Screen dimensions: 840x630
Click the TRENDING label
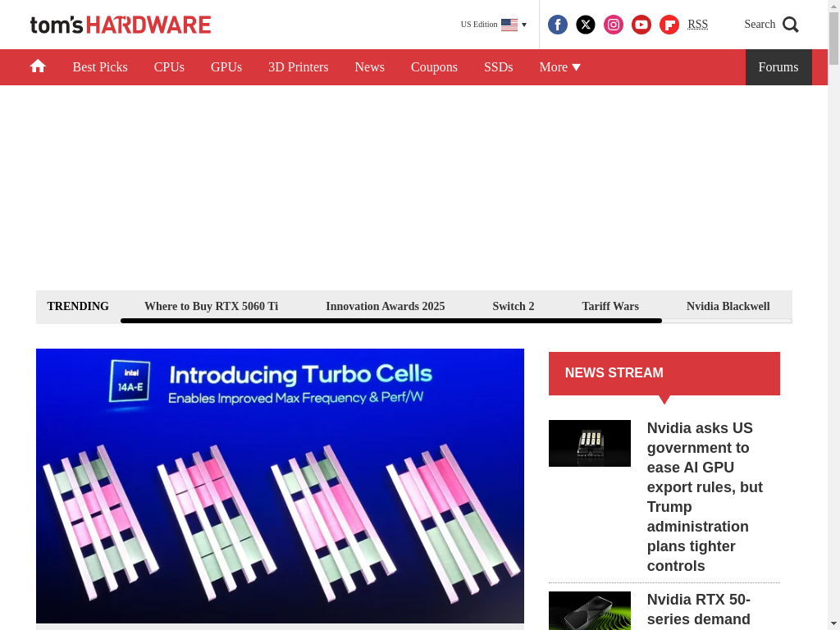tap(78, 306)
